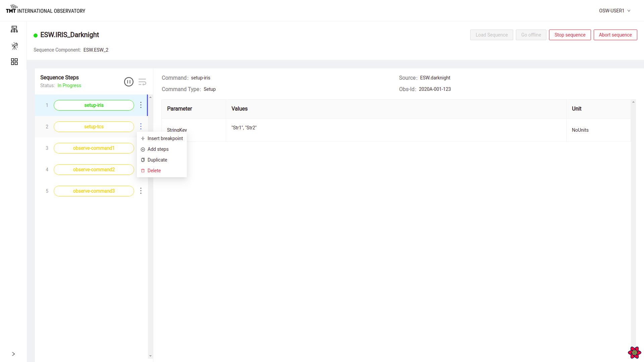Image resolution: width=644 pixels, height=362 pixels.
Task: Choose Duplicate from the menu
Action: (162, 160)
